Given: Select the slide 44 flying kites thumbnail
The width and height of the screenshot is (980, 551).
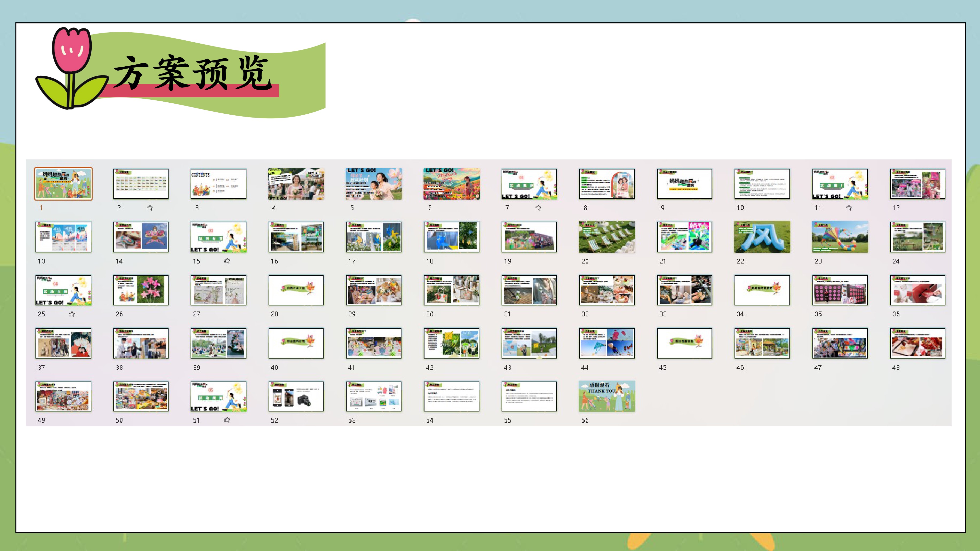Looking at the screenshot, I should tap(607, 343).
